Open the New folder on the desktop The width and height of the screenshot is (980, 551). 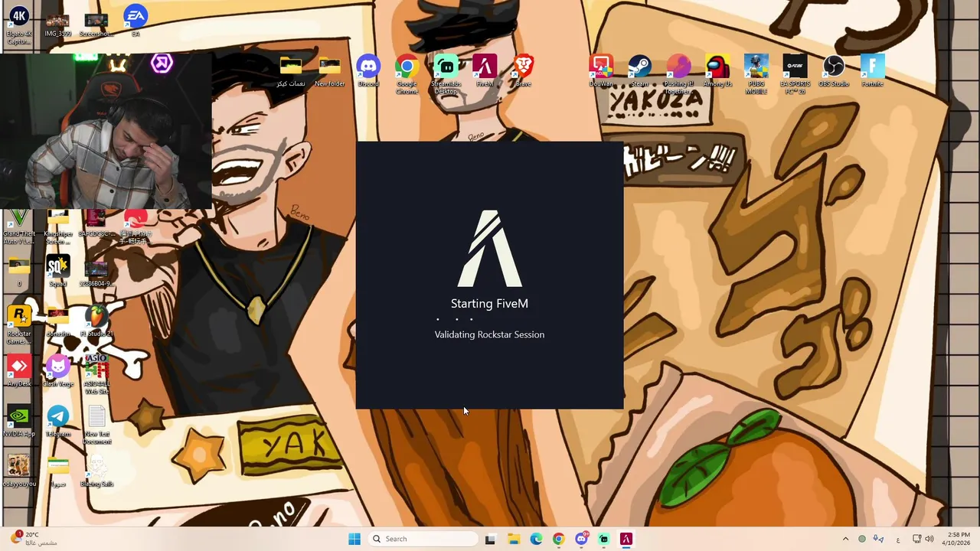pyautogui.click(x=329, y=70)
